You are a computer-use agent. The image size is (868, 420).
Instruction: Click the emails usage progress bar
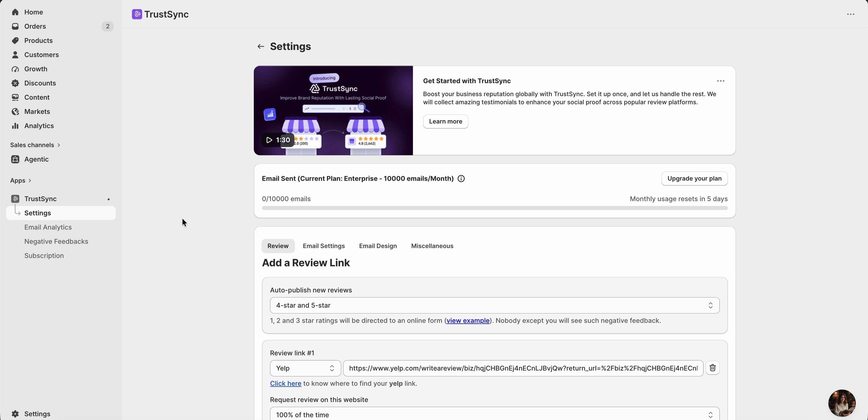(x=495, y=208)
